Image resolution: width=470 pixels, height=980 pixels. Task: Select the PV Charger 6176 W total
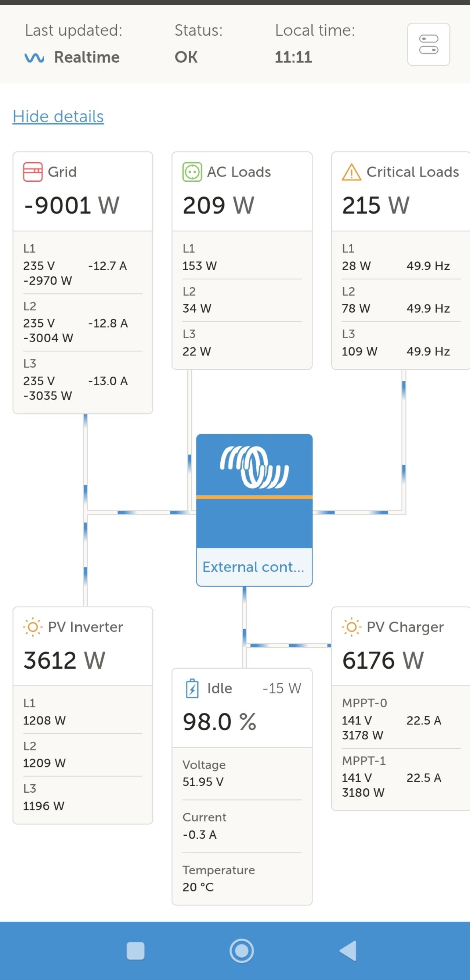tap(383, 660)
